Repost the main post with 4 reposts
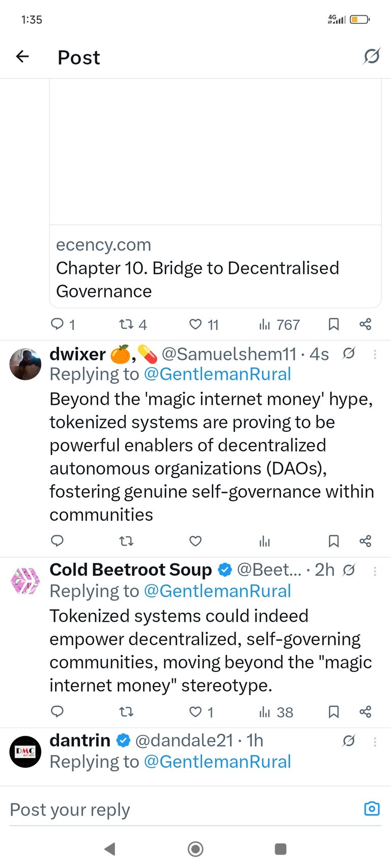The height and width of the screenshot is (868, 391). [x=133, y=324]
